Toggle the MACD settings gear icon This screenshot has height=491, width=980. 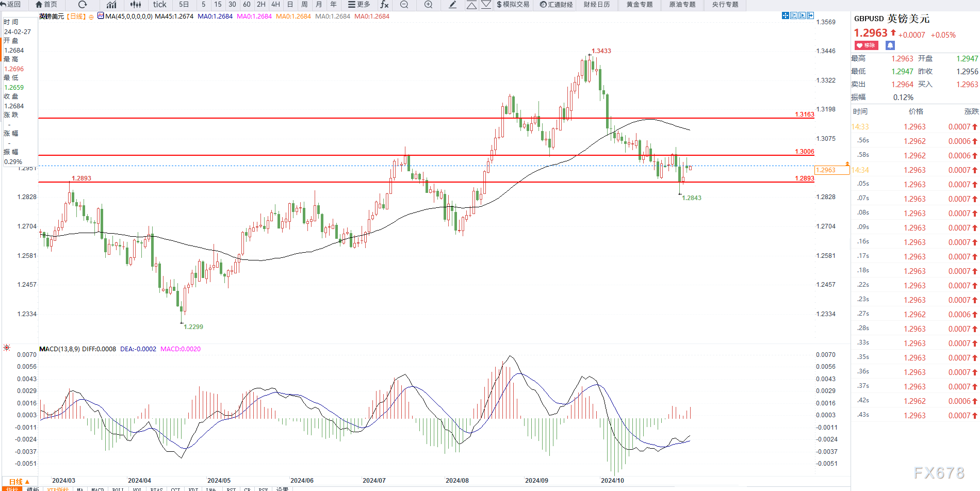7,348
